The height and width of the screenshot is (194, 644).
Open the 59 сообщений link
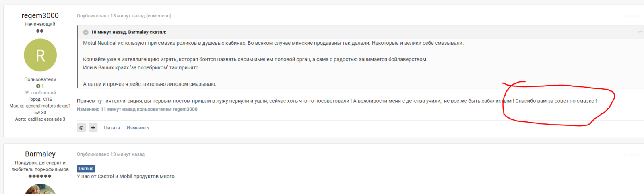click(40, 93)
